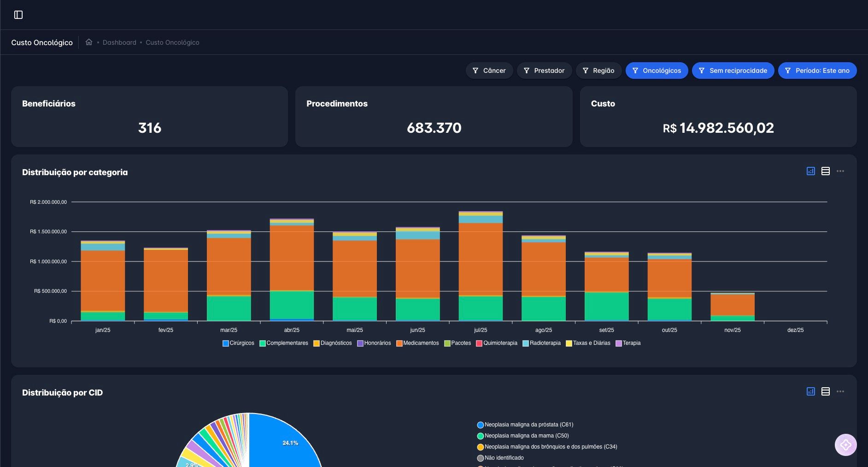The height and width of the screenshot is (467, 868).
Task: Toggle Complementares series in legend
Action: (x=287, y=343)
